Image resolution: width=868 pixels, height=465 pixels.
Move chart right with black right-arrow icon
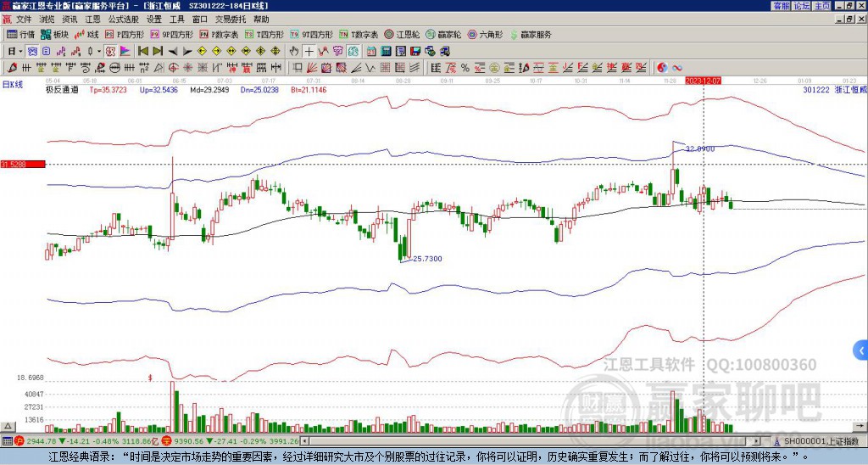point(187,52)
